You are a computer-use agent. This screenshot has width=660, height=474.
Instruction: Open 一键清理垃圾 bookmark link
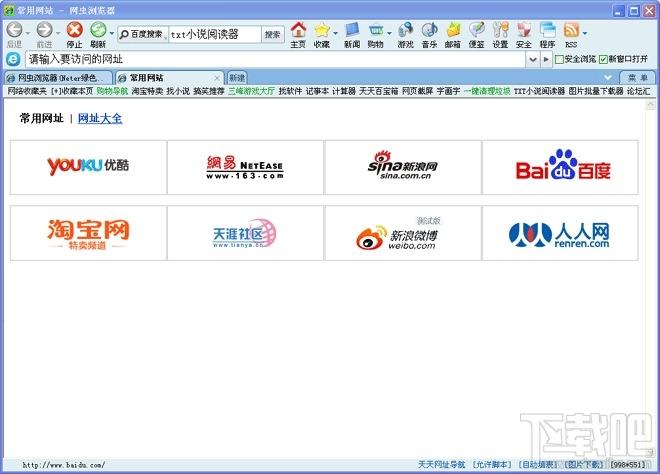click(x=487, y=91)
